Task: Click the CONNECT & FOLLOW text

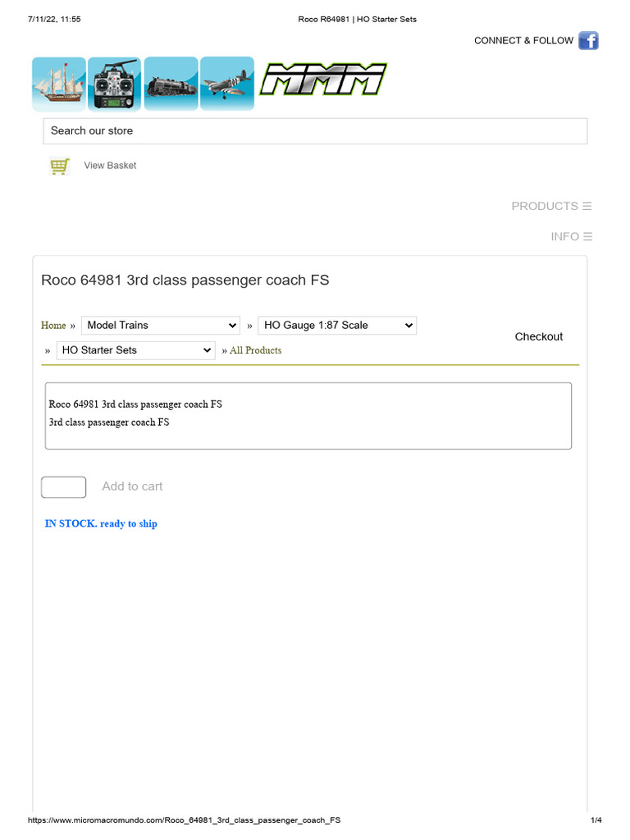Action: pyautogui.click(x=523, y=40)
